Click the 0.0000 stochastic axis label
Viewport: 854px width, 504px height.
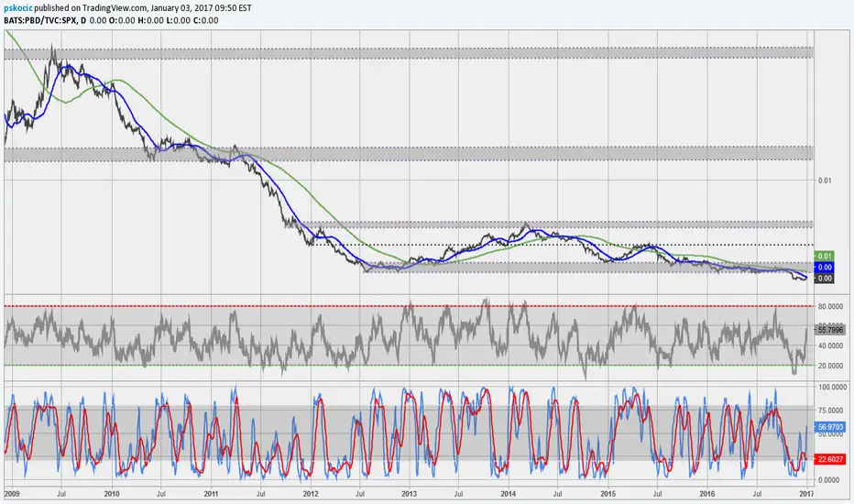pos(828,480)
